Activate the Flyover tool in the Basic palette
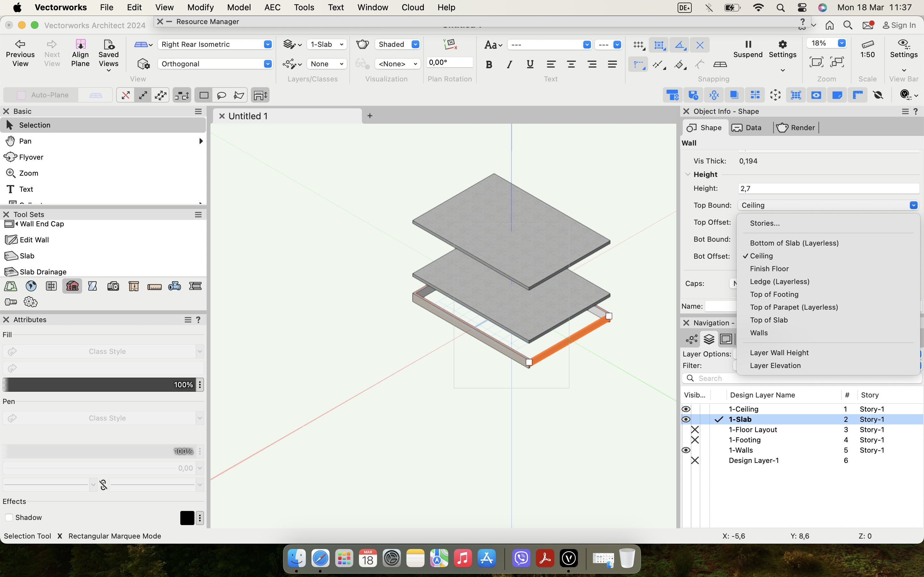This screenshot has width=924, height=577. 30,157
